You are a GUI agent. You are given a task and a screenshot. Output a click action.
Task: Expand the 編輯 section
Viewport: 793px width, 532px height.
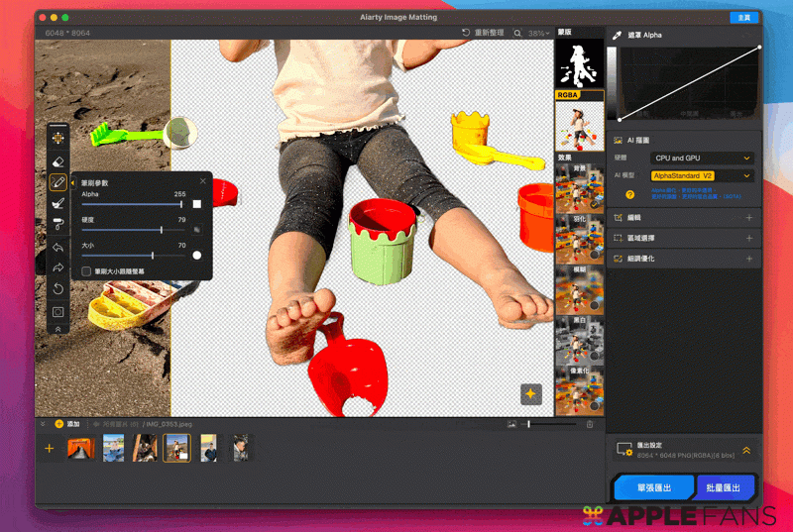pyautogui.click(x=748, y=217)
